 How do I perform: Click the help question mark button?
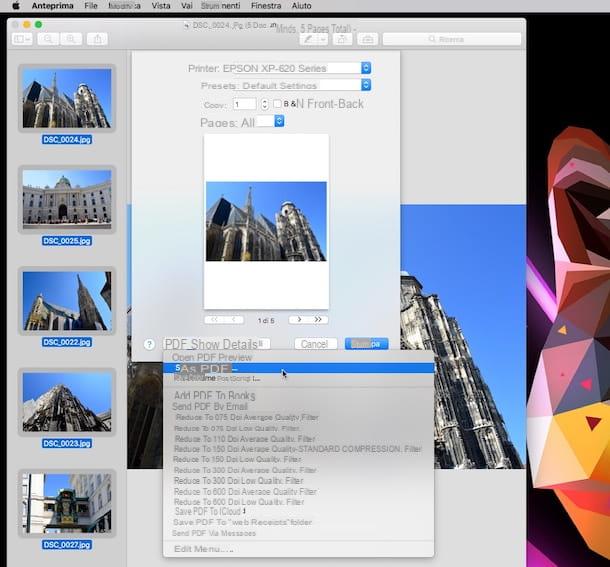click(x=149, y=344)
